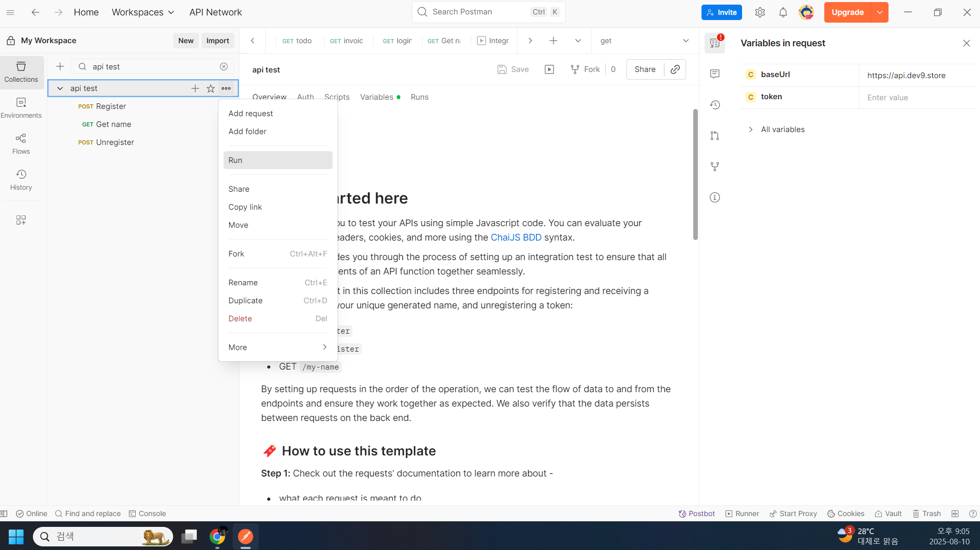Screen dimensions: 980x550
Task: Open Environments in the sidebar
Action: 21,108
